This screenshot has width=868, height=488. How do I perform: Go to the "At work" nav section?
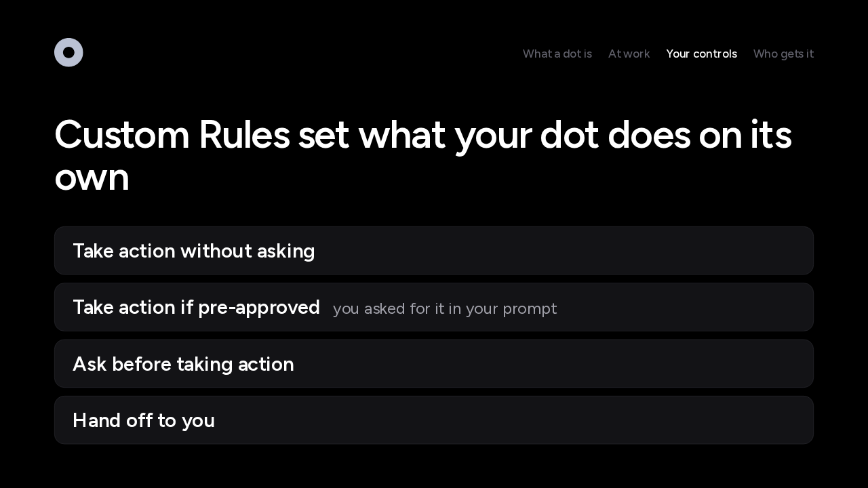(629, 54)
